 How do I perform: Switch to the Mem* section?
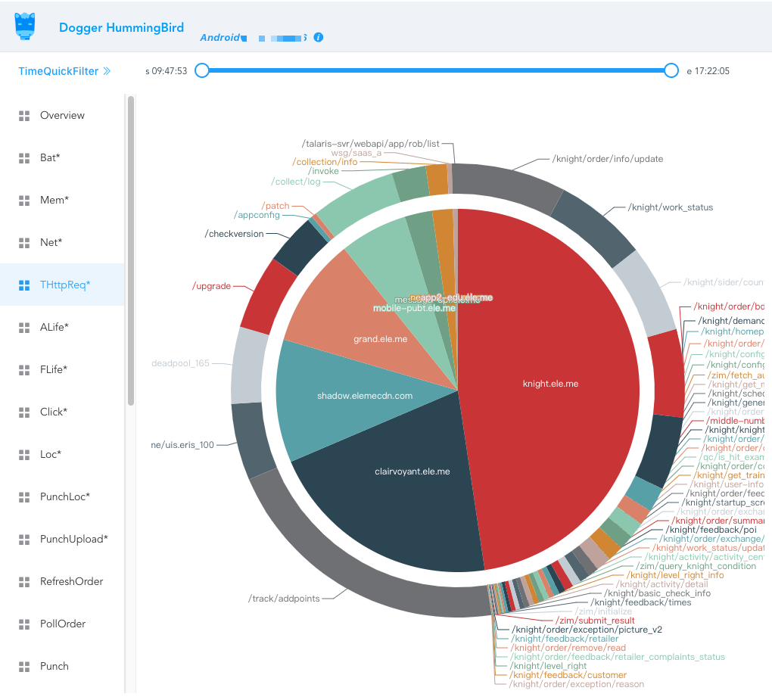[62, 201]
